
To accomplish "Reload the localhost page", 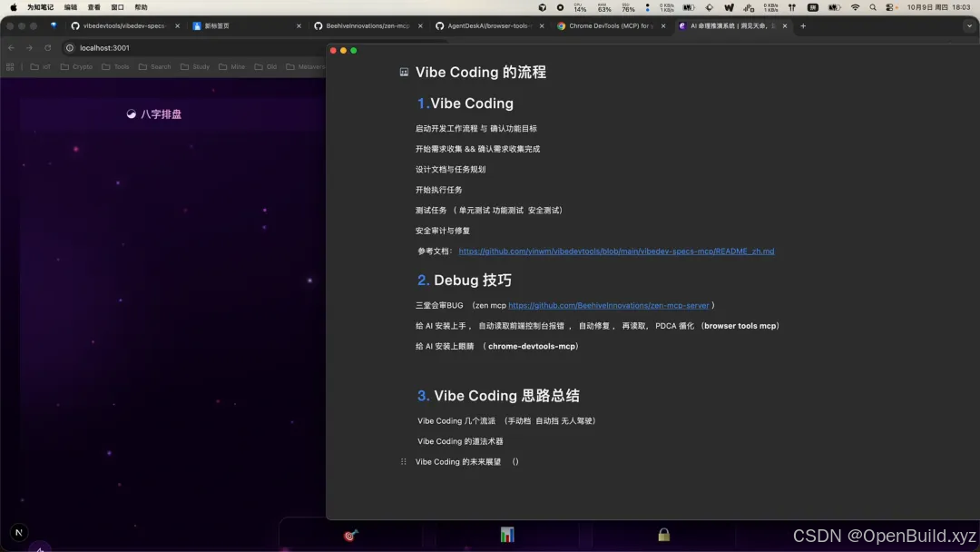I will pyautogui.click(x=47, y=47).
